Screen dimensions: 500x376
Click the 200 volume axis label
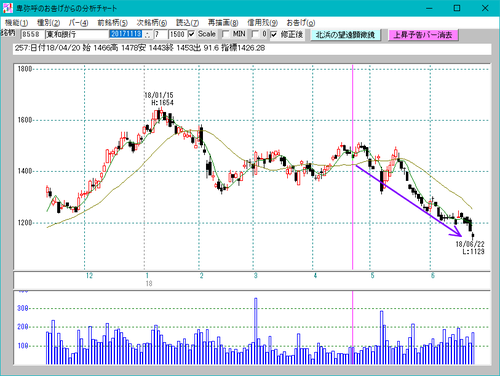23,327
